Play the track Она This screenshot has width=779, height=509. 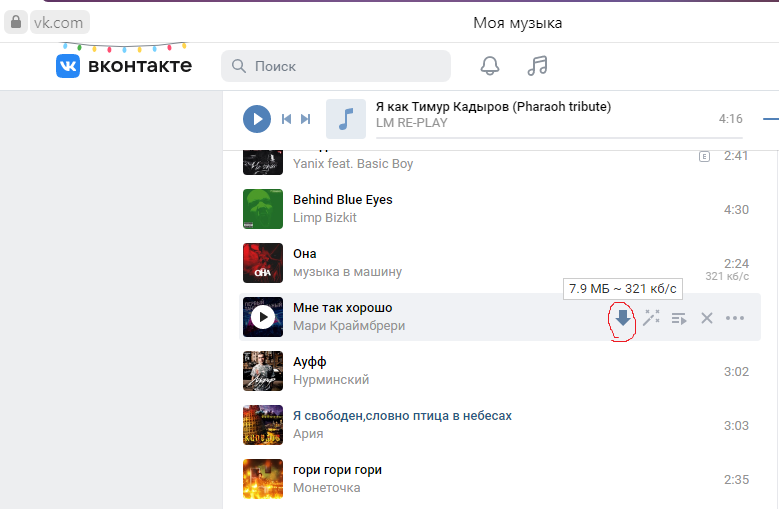pos(305,254)
